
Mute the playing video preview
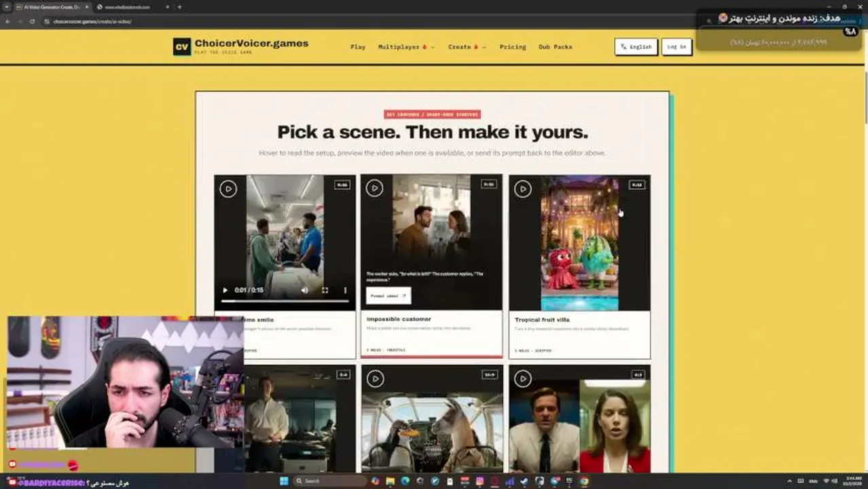click(x=304, y=290)
